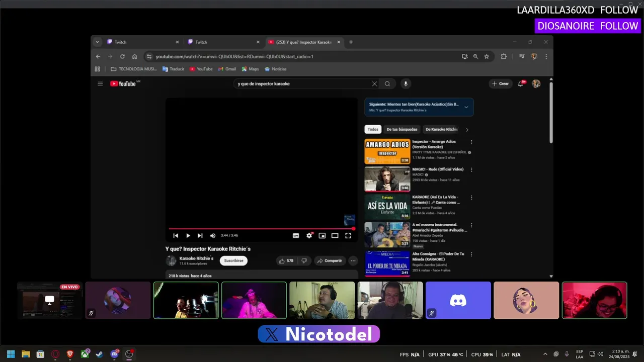Open the TECNOLOGIA MUSI... bookmark folder
Image resolution: width=644 pixels, height=362 pixels.
[134, 69]
